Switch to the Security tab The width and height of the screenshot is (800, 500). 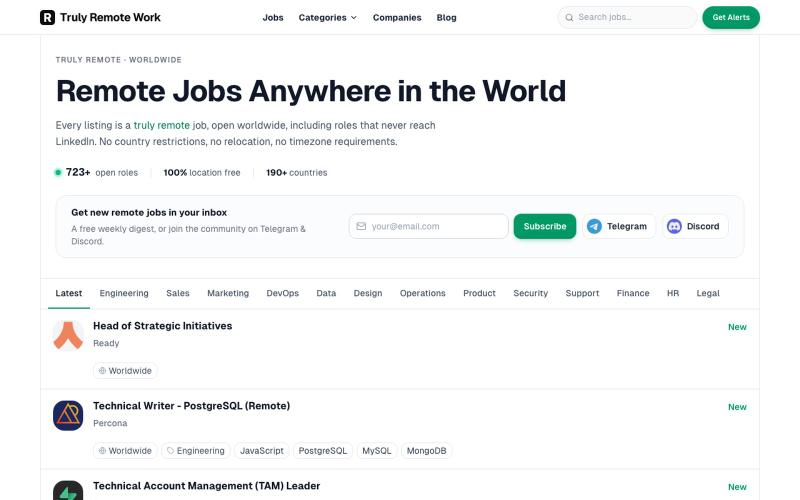531,293
